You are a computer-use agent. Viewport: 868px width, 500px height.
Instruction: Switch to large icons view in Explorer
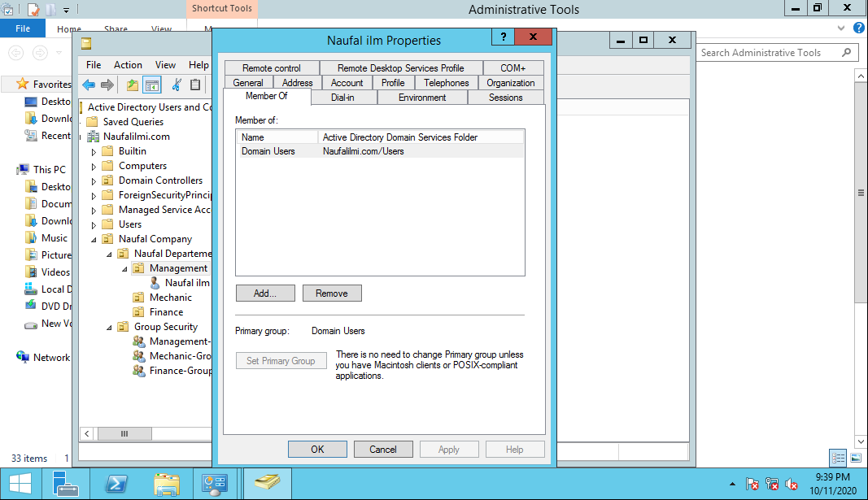[856, 458]
